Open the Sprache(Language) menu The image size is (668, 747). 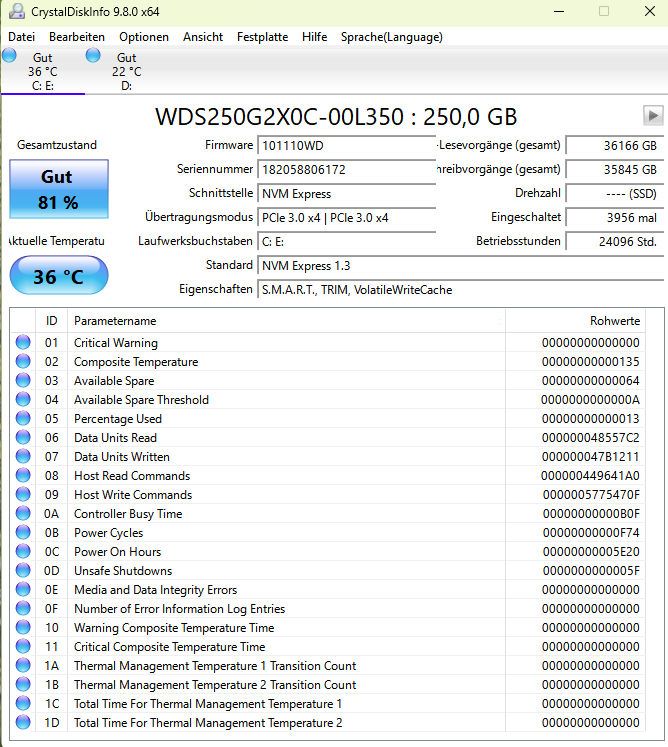[392, 37]
